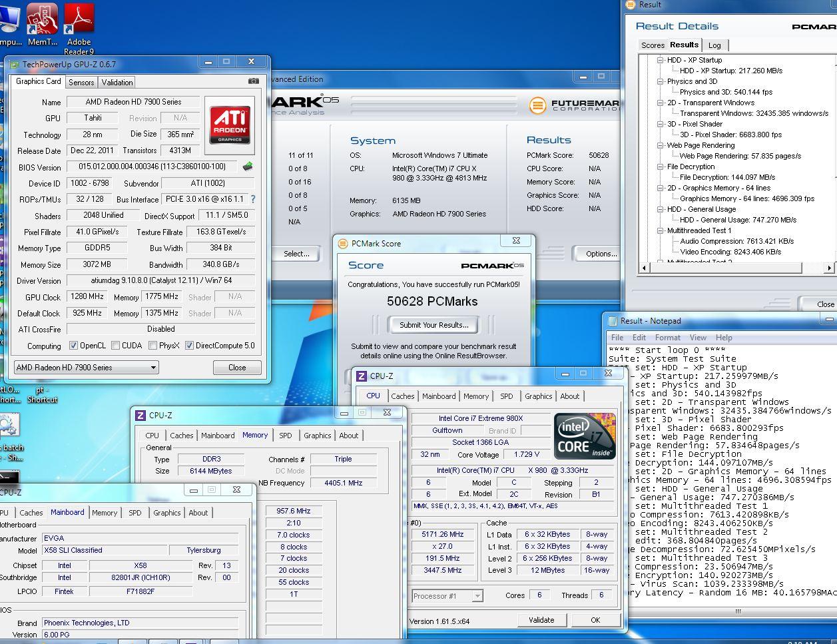Viewport: 837px width, 644px height.
Task: Click the Close button in GPU-Z
Action: [237, 368]
